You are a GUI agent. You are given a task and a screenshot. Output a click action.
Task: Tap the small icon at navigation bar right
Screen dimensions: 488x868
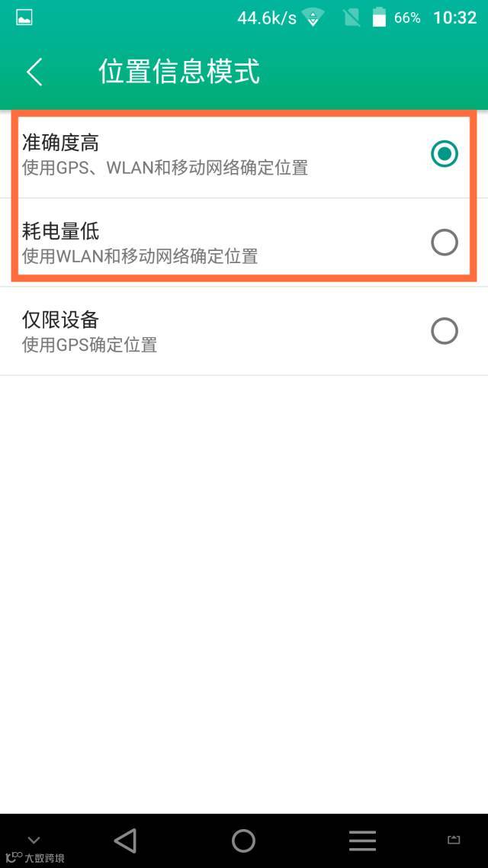(454, 840)
